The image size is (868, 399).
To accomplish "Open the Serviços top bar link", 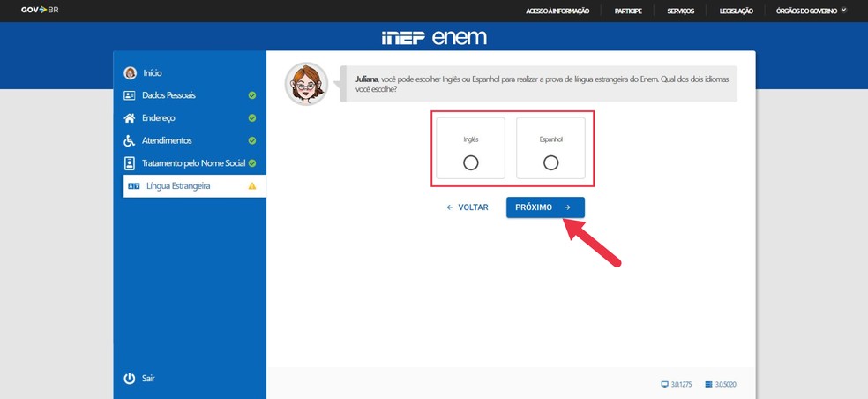I will click(680, 11).
